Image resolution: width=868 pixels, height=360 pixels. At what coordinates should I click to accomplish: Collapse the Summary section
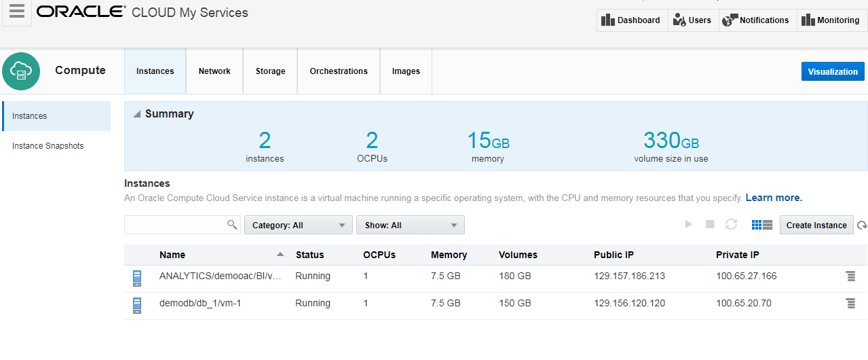pyautogui.click(x=137, y=114)
